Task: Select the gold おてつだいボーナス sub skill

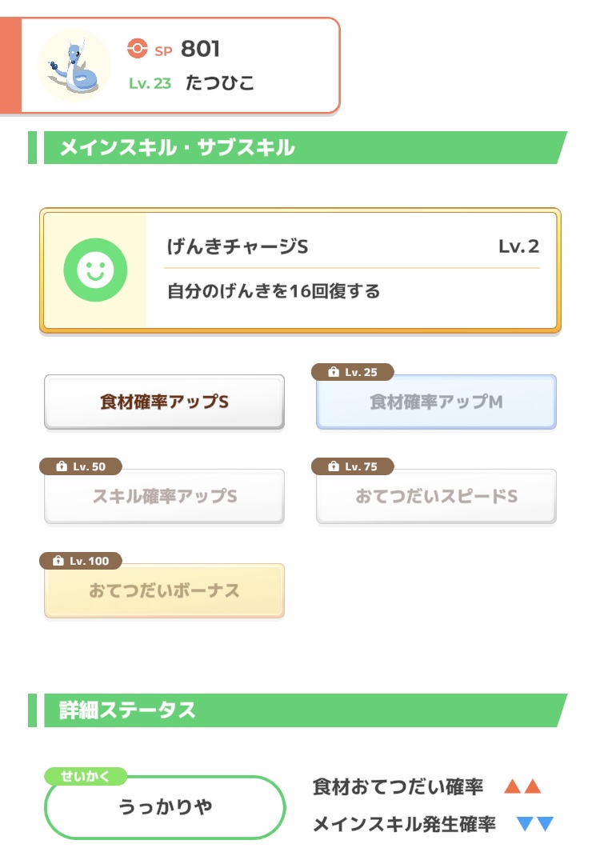Action: 164,591
